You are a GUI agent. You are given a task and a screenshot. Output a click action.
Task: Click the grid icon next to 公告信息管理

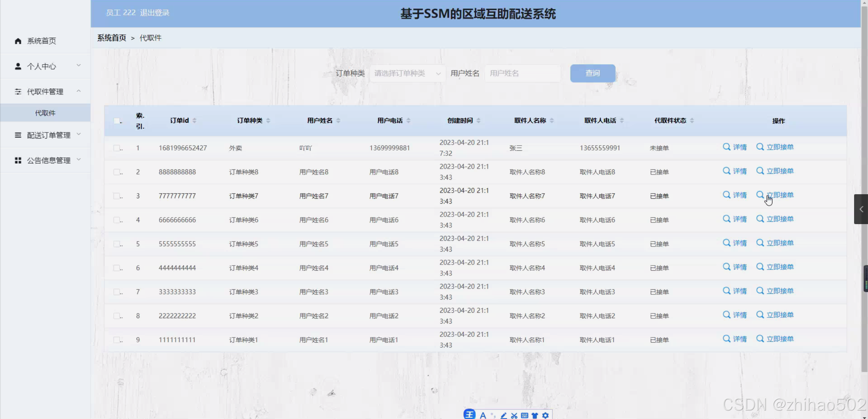(x=18, y=160)
